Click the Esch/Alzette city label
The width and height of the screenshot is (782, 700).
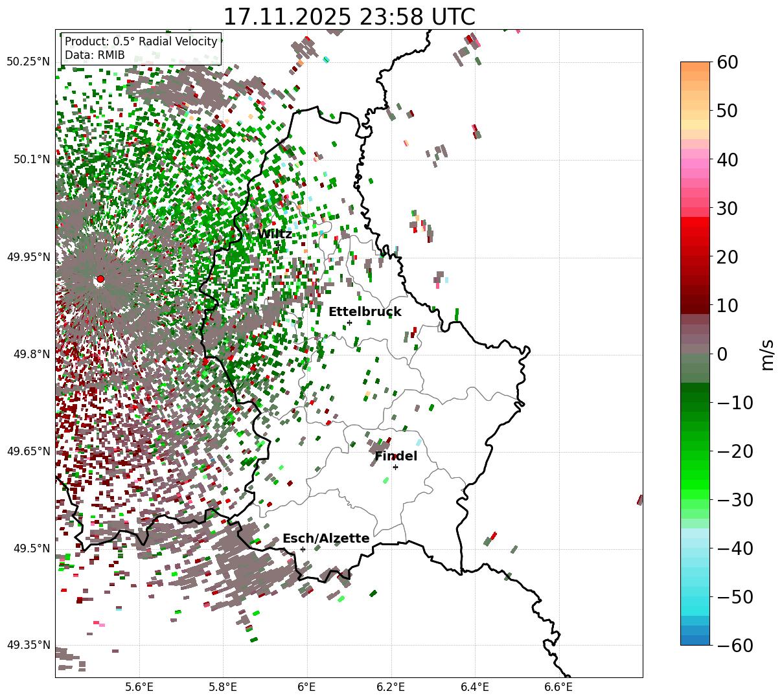pos(326,538)
